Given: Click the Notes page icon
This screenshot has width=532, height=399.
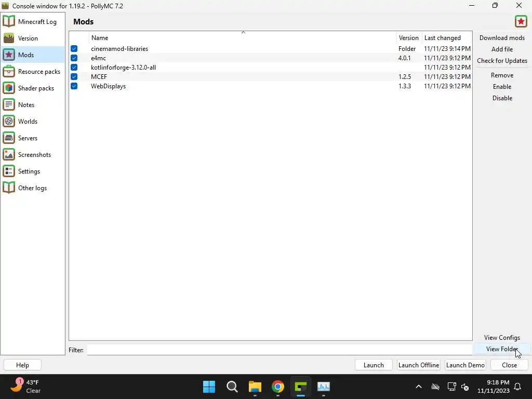Looking at the screenshot, I should 9,104.
